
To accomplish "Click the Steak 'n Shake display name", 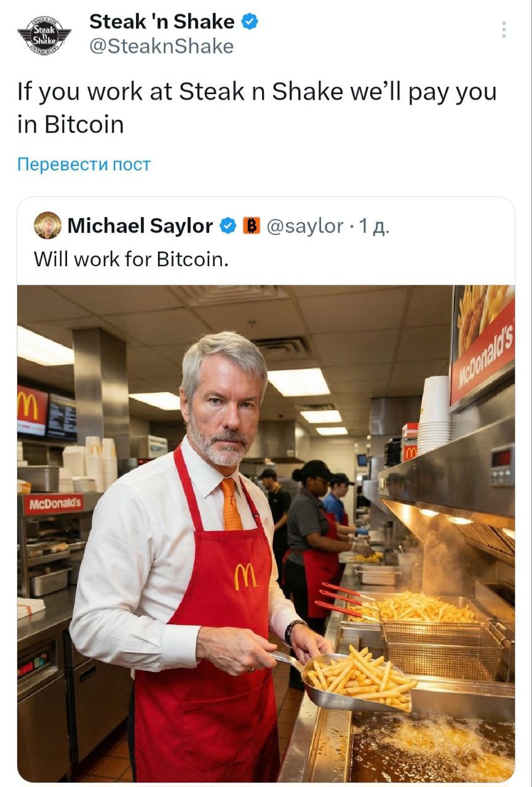I will (x=162, y=22).
